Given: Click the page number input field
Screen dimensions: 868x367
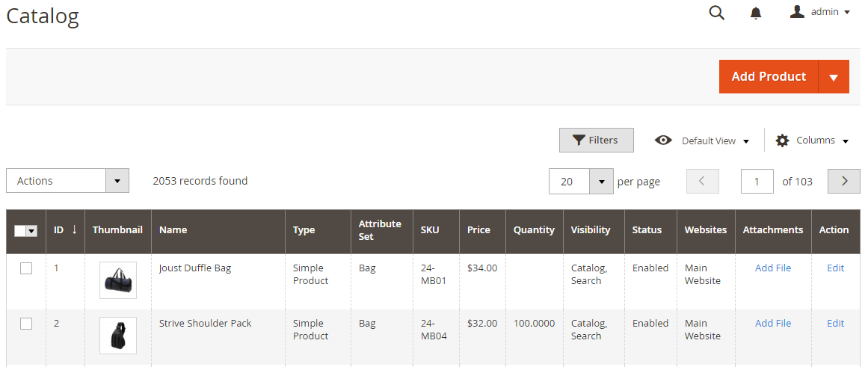Looking at the screenshot, I should pos(757,181).
